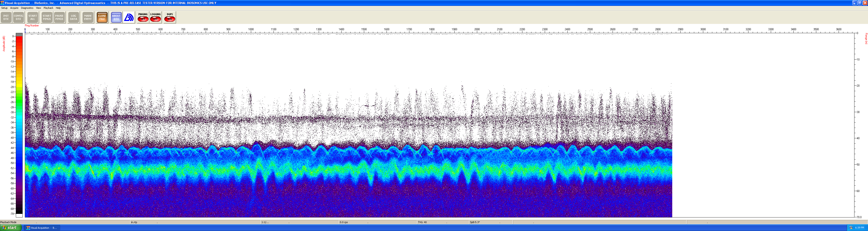The width and height of the screenshot is (868, 231).
Task: Click the LOG DATA toolbar button
Action: pyautogui.click(x=73, y=18)
